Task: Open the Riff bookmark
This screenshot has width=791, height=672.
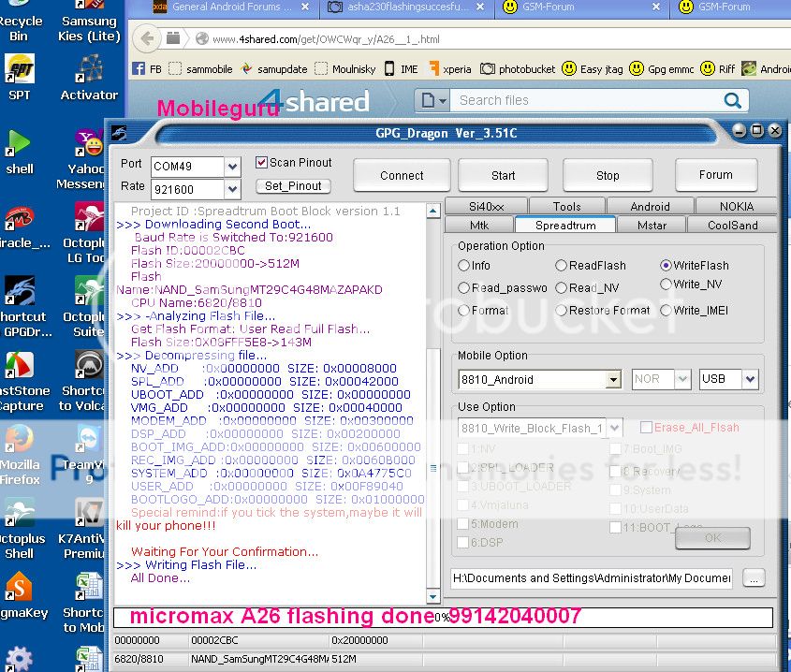Action: pyautogui.click(x=718, y=68)
